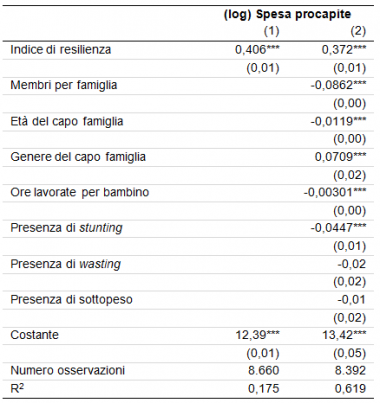Click the observations count 8.392
This screenshot has width=380, height=403.
point(350,370)
